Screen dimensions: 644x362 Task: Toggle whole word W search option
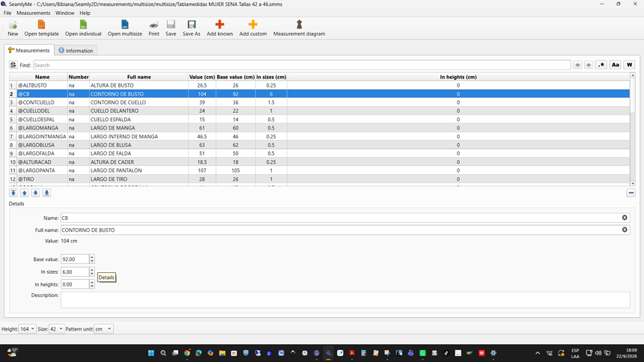pyautogui.click(x=629, y=65)
